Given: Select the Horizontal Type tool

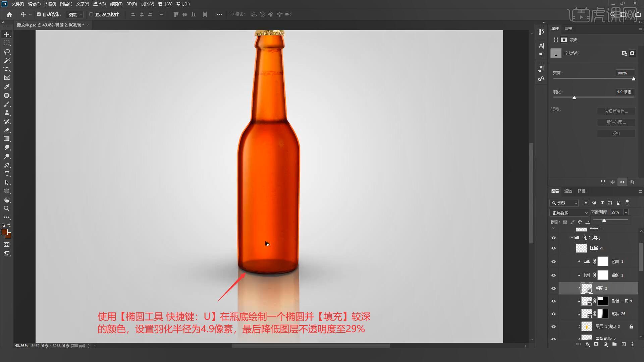Looking at the screenshot, I should click(x=7, y=174).
